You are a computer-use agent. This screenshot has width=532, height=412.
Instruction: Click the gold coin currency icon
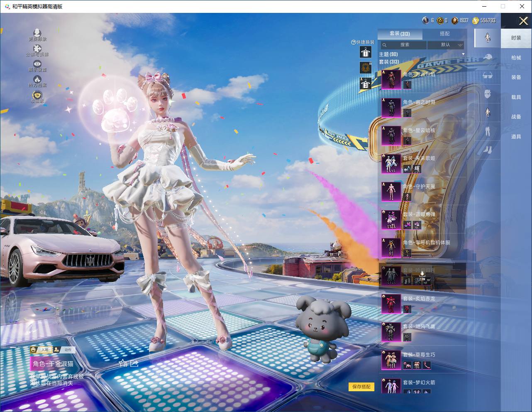[475, 20]
